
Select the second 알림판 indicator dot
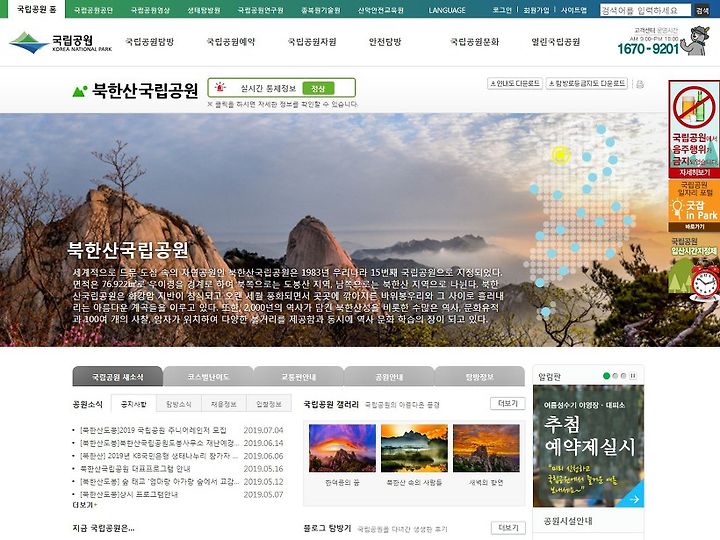coord(615,376)
